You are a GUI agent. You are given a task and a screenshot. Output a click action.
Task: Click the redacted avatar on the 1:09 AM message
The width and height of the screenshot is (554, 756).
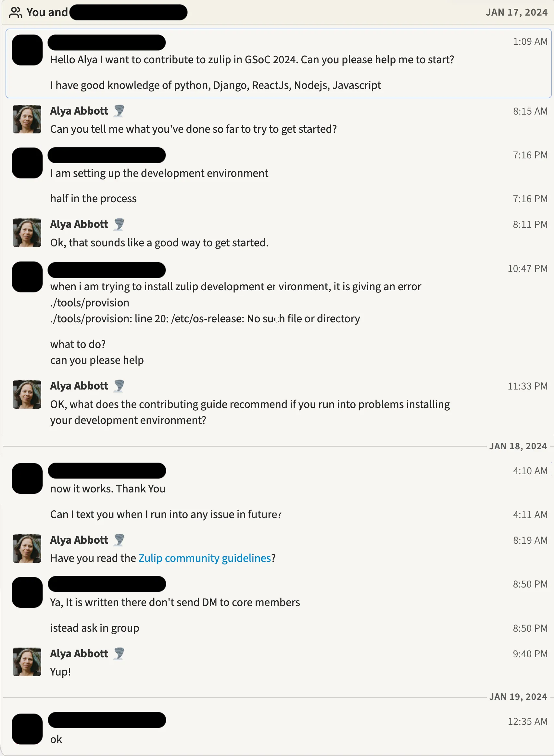(x=27, y=50)
